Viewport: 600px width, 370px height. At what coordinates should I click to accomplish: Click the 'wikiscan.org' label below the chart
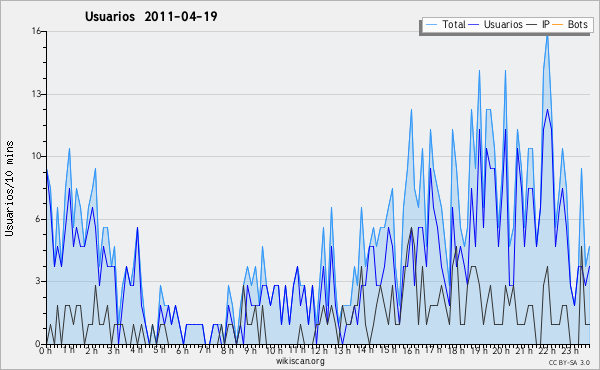300,361
